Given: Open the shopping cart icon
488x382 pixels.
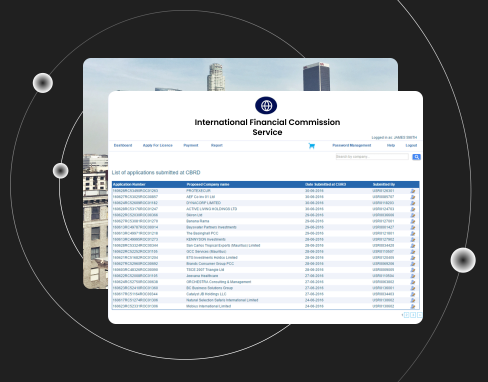Looking at the screenshot, I should tap(312, 146).
